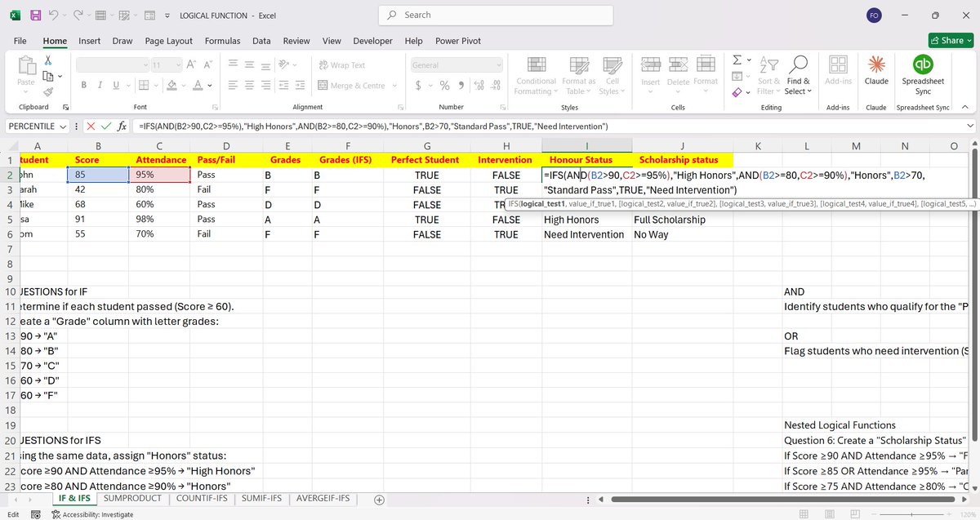Select the Format Painter brush
Viewport: 980px width, 520px height.
coord(48,92)
